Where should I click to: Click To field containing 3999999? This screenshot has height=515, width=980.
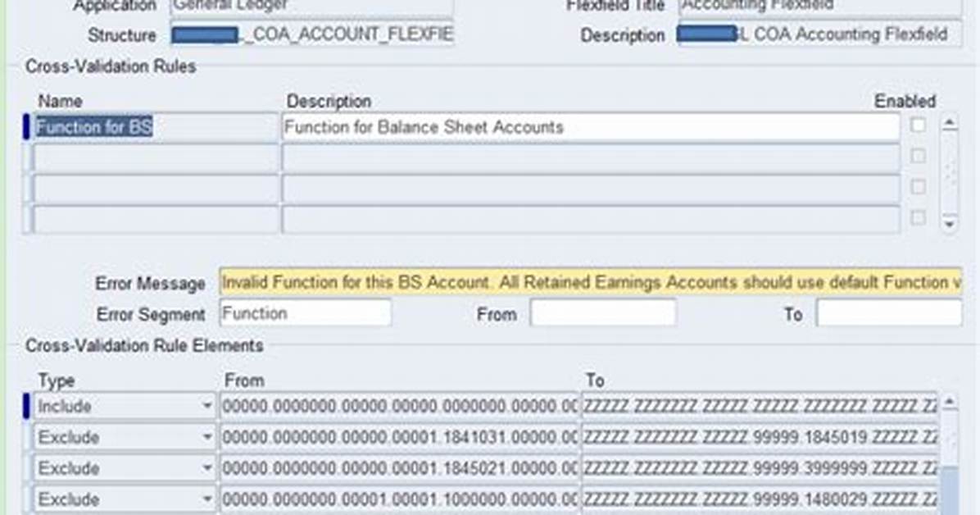point(760,468)
